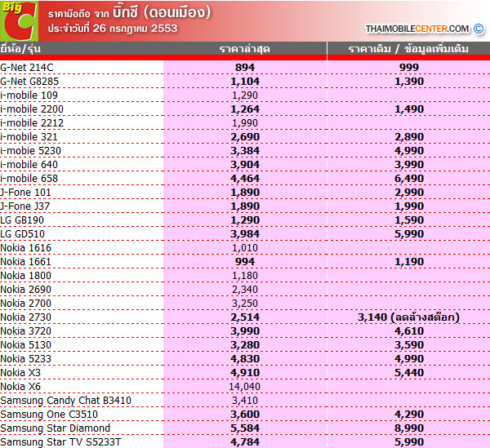Select the i-mobie 5230 row name
Image resolution: width=490 pixels, height=448 pixels.
(30, 151)
